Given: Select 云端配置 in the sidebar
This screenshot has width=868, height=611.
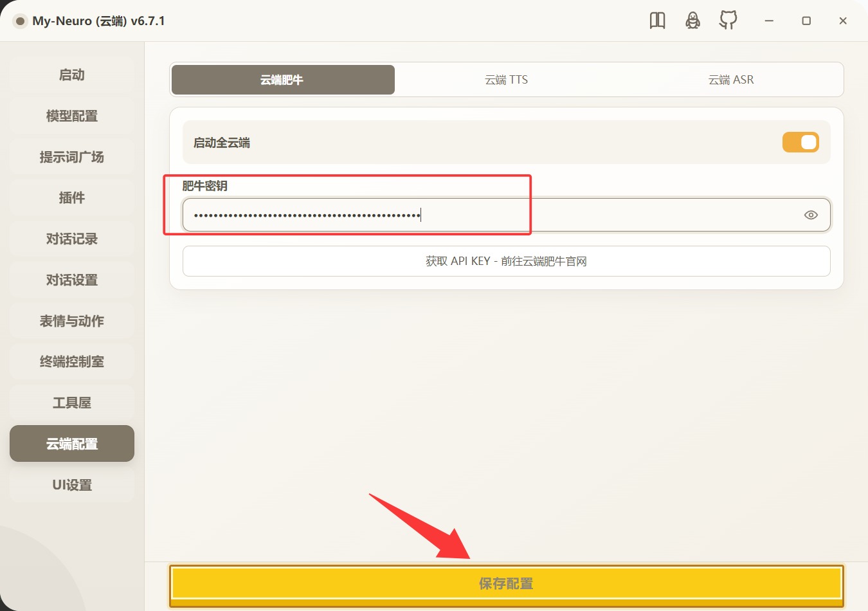Looking at the screenshot, I should [72, 444].
